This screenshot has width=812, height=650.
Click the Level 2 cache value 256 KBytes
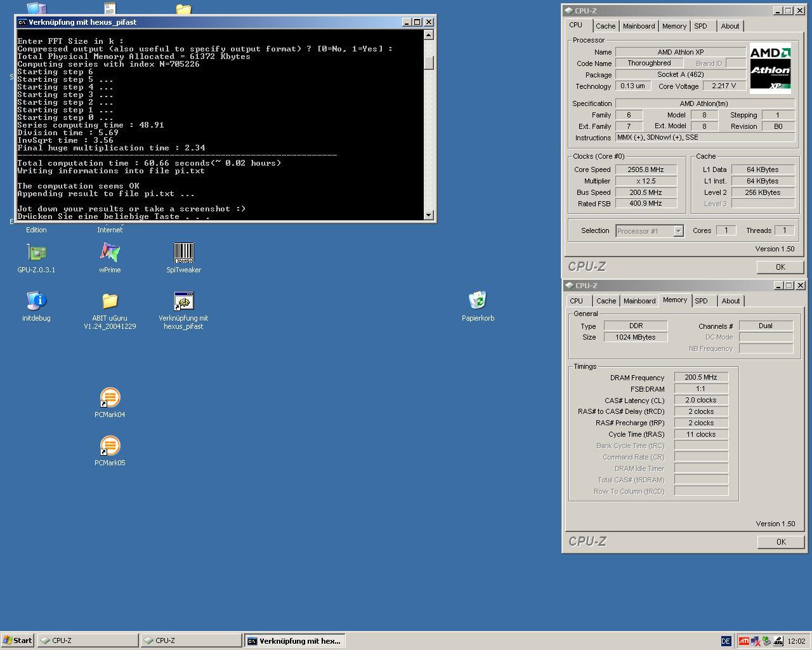(763, 192)
